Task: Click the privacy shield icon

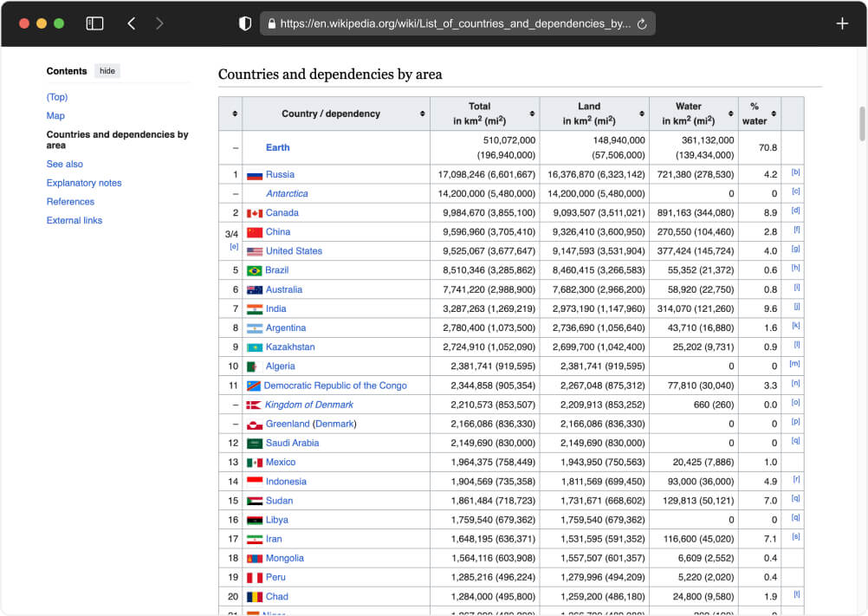Action: pyautogui.click(x=243, y=23)
